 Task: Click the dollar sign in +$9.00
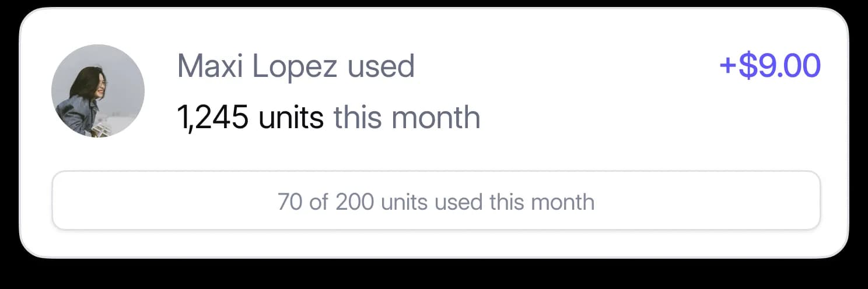point(747,66)
